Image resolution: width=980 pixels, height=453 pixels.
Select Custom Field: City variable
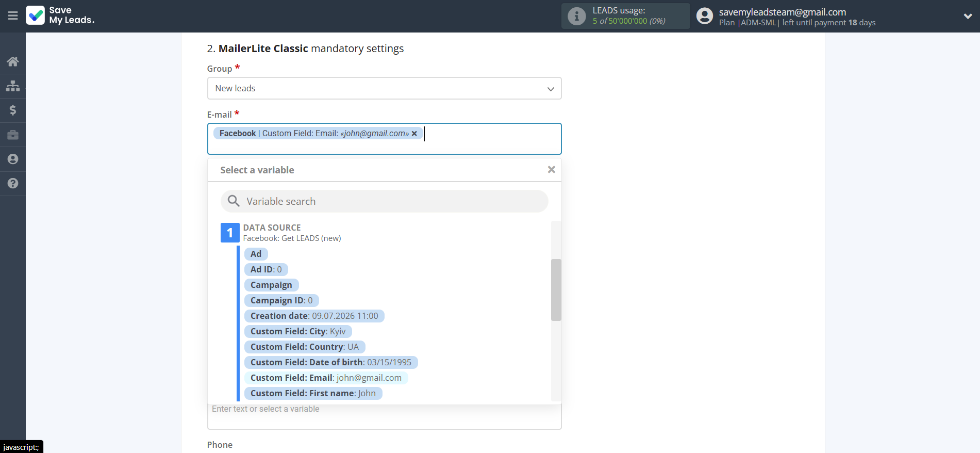(x=298, y=331)
